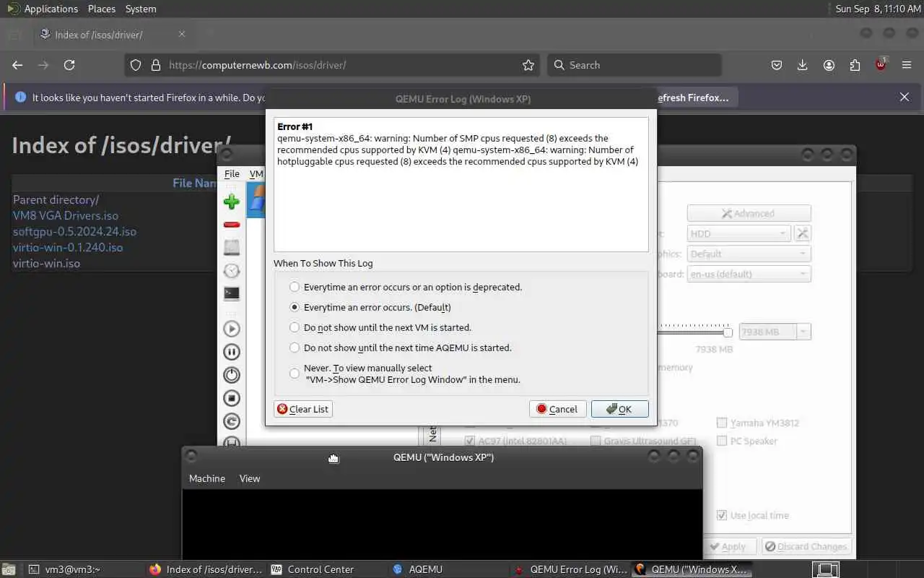Open the View menu in QEMU window
This screenshot has height=578, width=924.
click(x=250, y=478)
